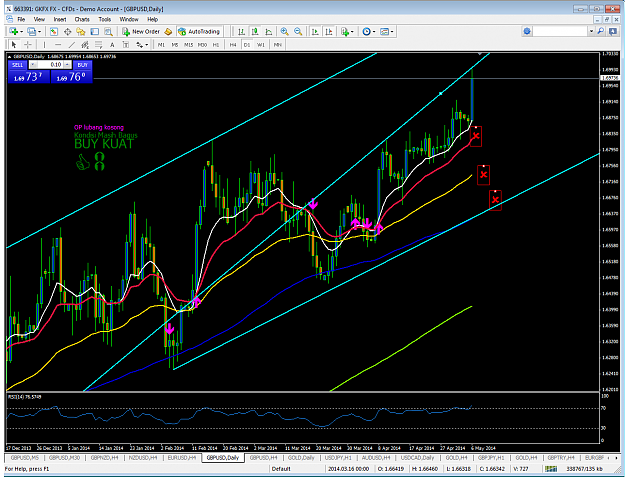Expand the New Chart dropdown arrow
The image size is (625, 477).
pyautogui.click(x=21, y=31)
